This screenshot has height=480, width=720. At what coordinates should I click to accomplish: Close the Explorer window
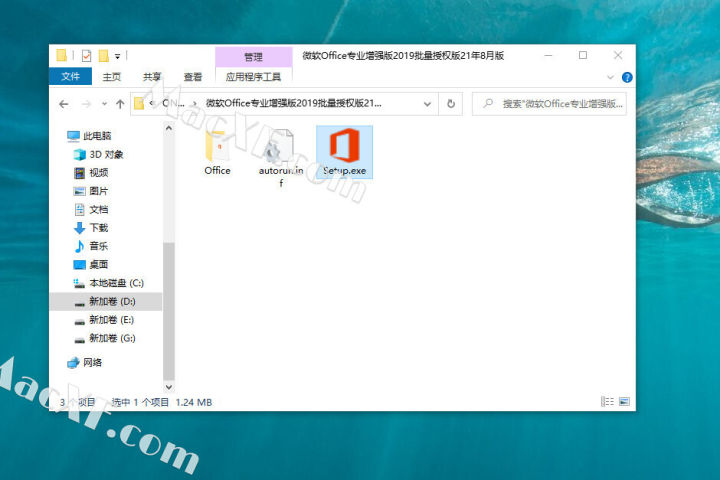coord(618,56)
